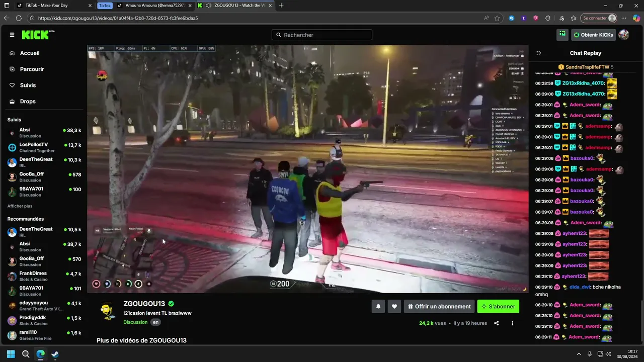Click the video player
Viewport: 644px width, 362px height.
(307, 169)
